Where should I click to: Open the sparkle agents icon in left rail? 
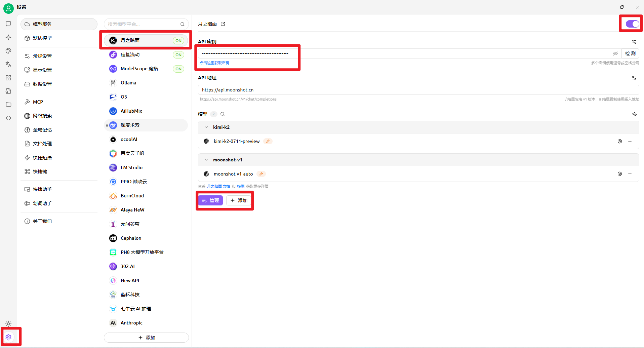(8, 37)
